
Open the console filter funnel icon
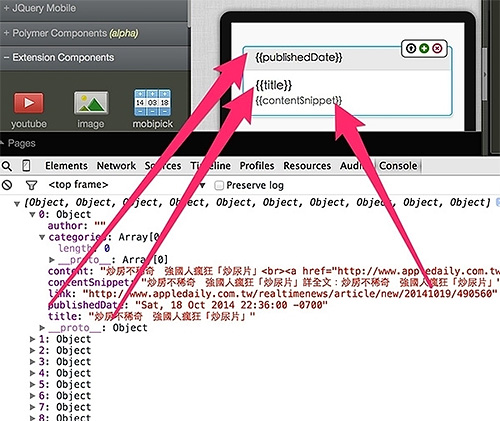tap(31, 185)
